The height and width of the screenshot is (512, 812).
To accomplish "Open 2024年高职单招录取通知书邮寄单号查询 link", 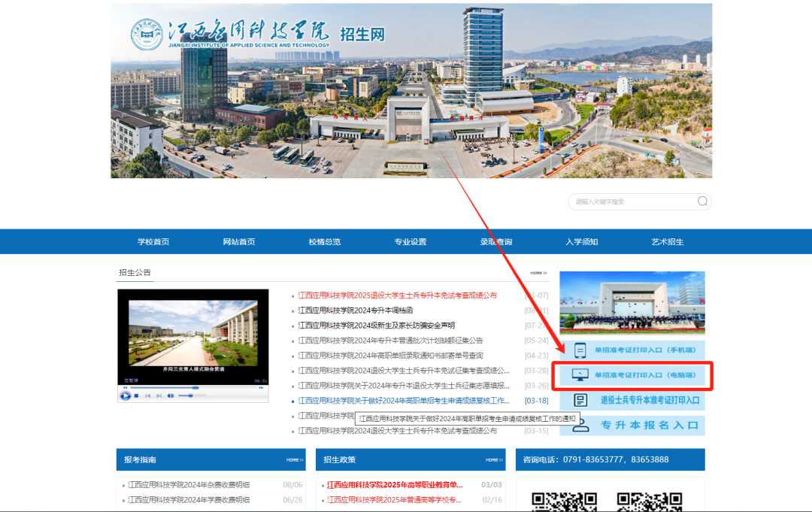I will click(x=390, y=355).
